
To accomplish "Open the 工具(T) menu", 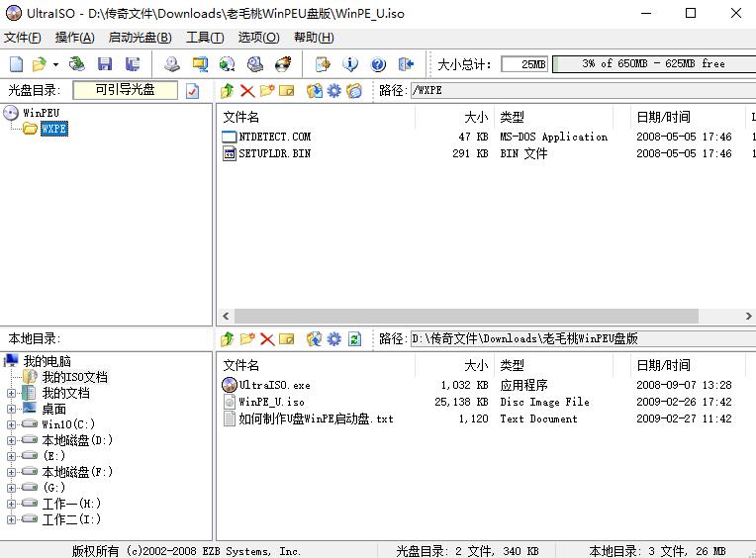I will (x=205, y=38).
